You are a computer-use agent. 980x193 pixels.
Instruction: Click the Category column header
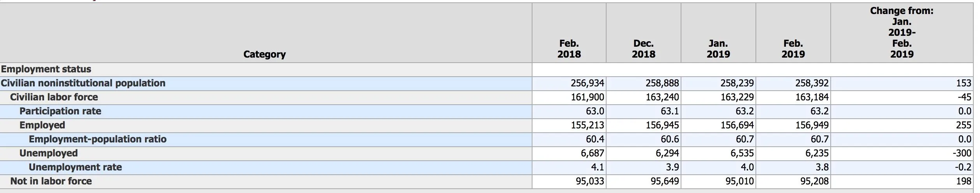point(264,54)
